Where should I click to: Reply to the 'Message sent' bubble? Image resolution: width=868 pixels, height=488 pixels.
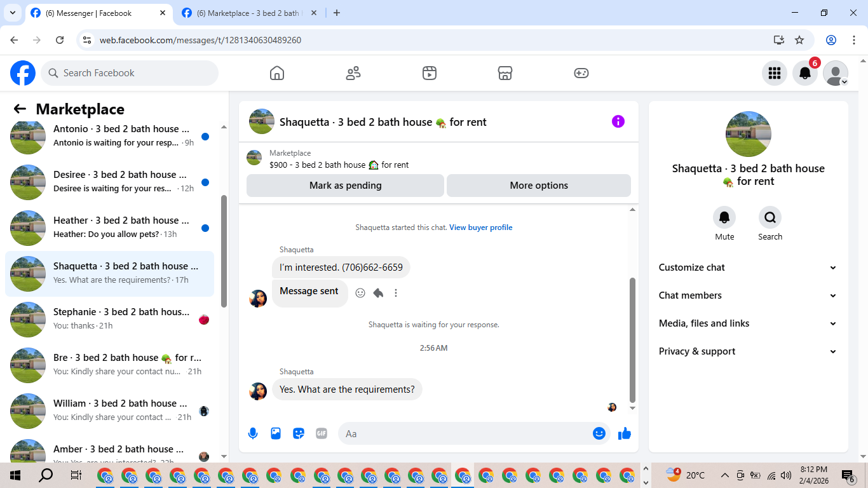pyautogui.click(x=378, y=293)
